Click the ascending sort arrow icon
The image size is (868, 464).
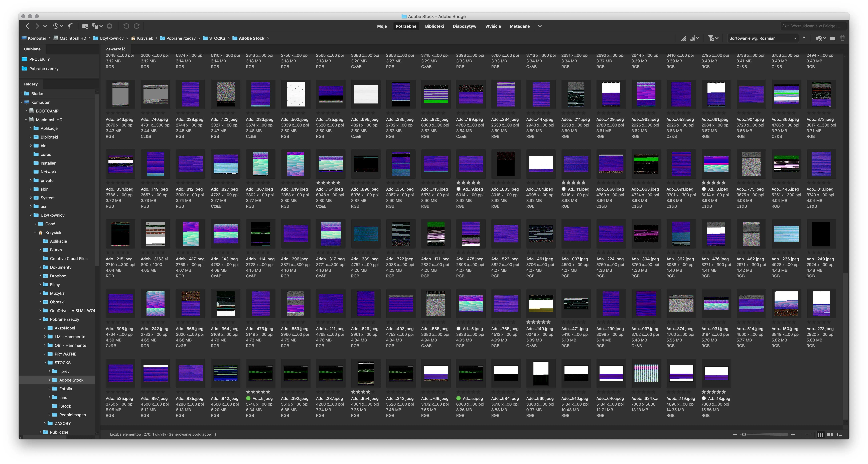pos(804,38)
